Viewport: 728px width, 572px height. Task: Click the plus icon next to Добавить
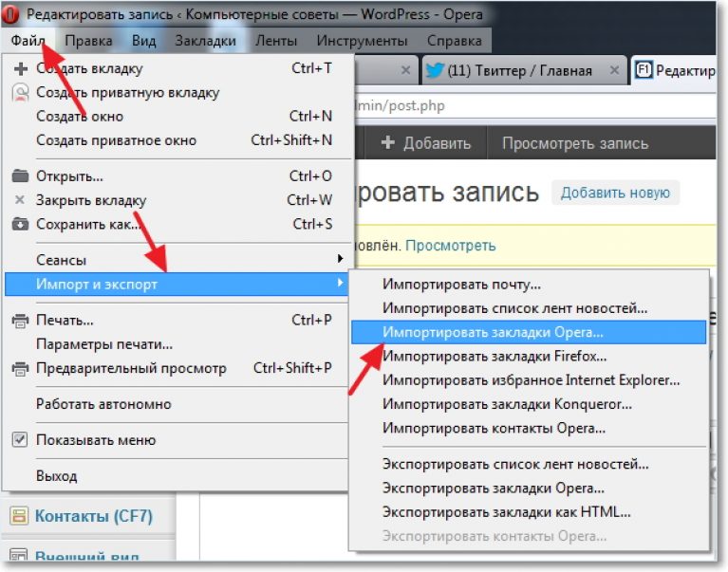(387, 142)
